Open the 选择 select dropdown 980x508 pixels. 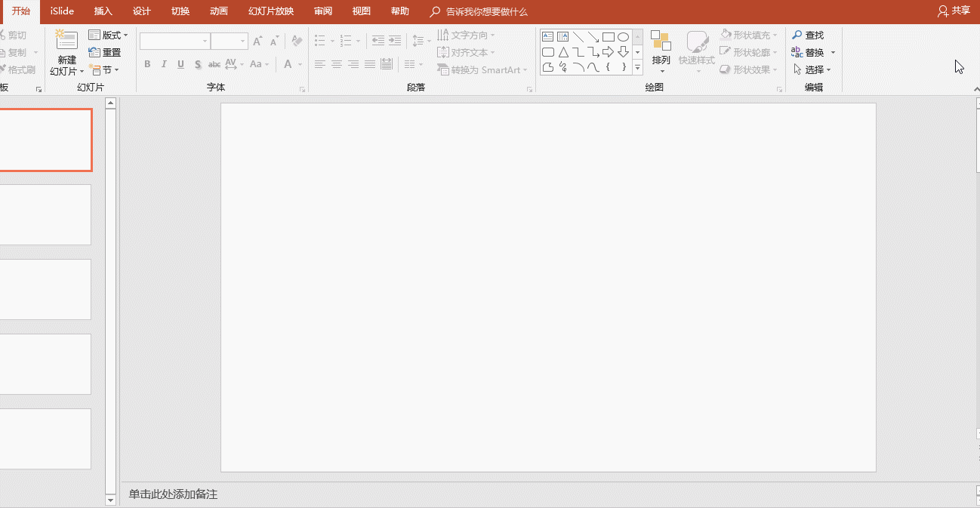click(812, 70)
